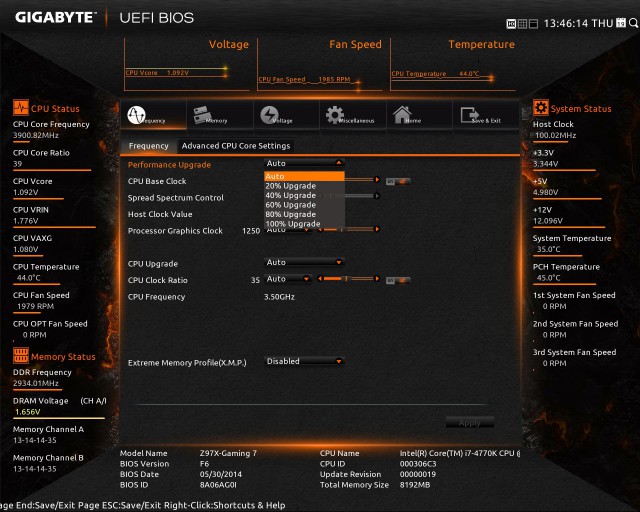Click the Save & Exit arrow icon
This screenshot has width=640, height=512.
click(x=469, y=115)
